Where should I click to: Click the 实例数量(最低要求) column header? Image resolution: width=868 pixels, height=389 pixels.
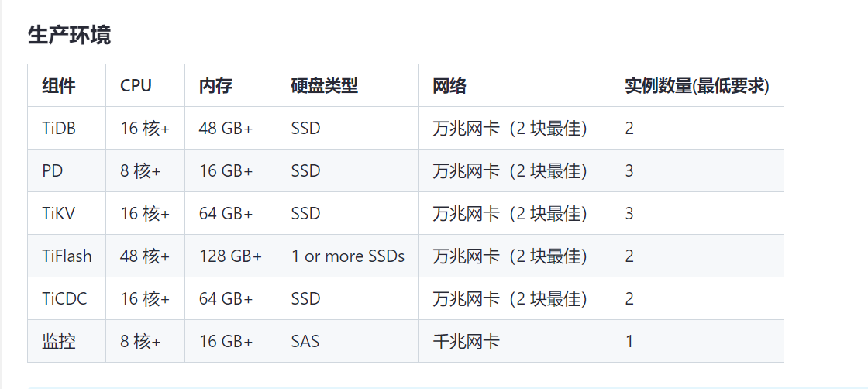pyautogui.click(x=697, y=86)
